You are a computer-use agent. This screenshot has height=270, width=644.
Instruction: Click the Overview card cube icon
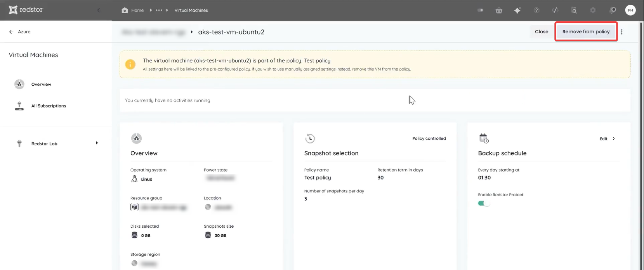point(136,138)
